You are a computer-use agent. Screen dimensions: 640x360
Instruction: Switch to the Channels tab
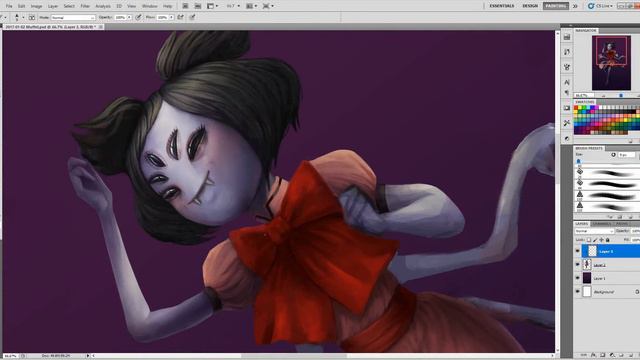coord(602,224)
